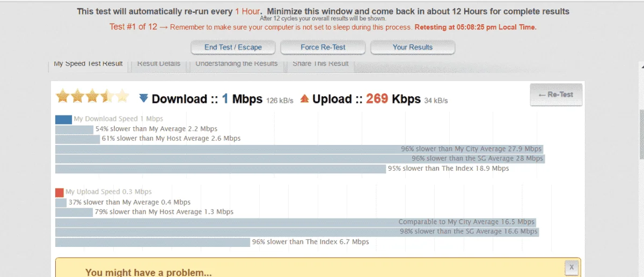644x277 pixels.
Task: Click 'Comparable to My City Average 16.5 Mbps' bar
Action: (x=296, y=222)
